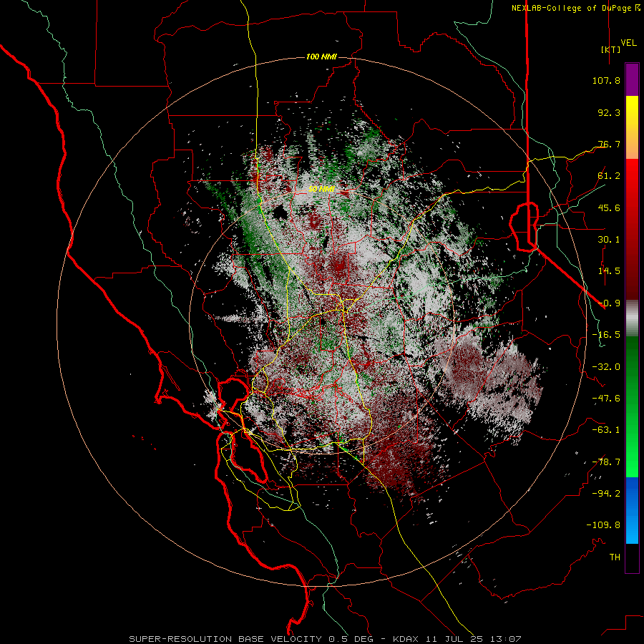This screenshot has height=644, width=644.
Task: Select the -78.7 velocity scale value
Action: point(606,462)
